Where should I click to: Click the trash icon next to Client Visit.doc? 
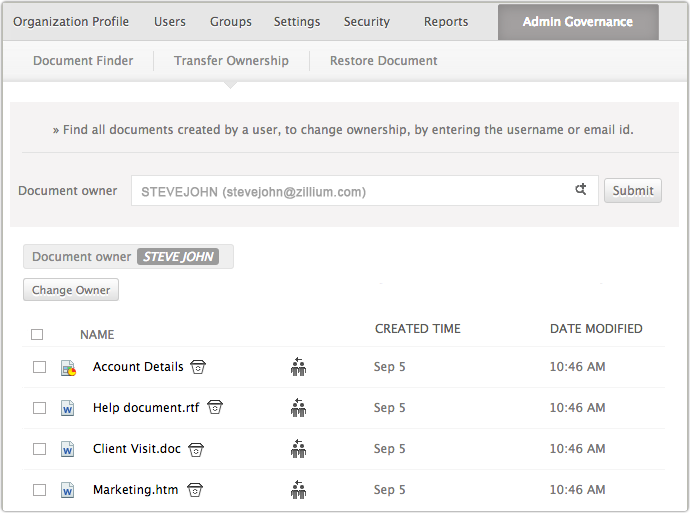pos(196,449)
